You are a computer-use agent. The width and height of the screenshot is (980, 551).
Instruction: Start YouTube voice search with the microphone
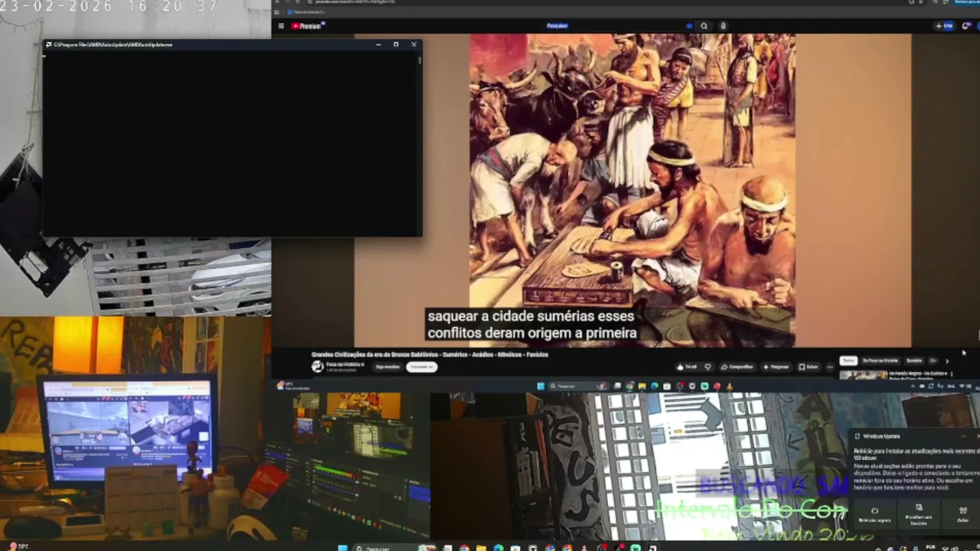723,26
